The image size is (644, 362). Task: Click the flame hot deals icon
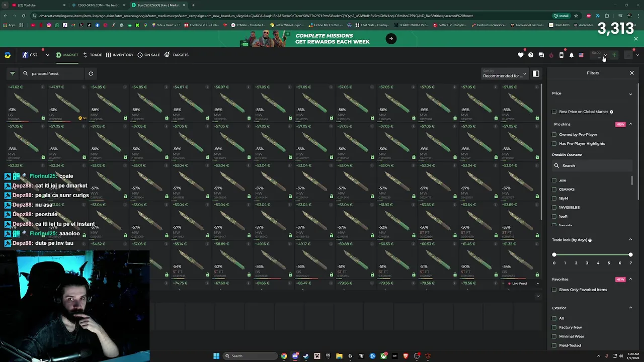[551, 55]
